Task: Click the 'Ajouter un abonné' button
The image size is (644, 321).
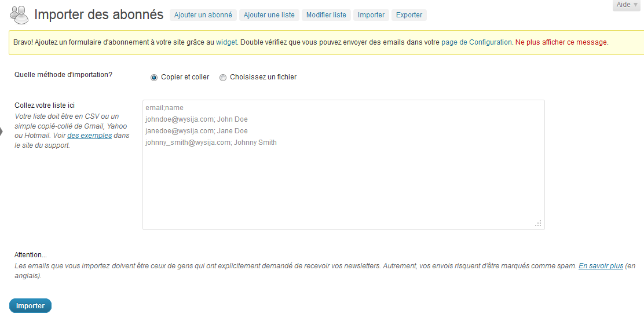Action: point(203,15)
